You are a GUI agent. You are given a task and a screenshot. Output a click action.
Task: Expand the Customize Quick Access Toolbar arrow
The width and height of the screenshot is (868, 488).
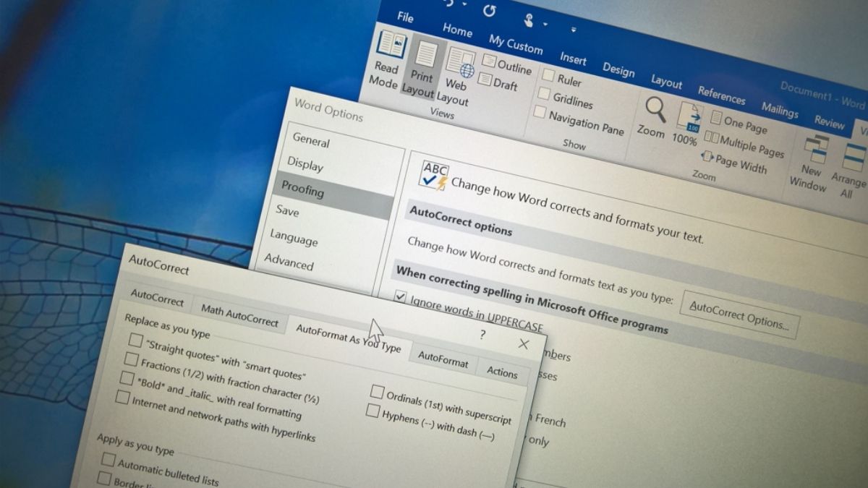pos(574,30)
